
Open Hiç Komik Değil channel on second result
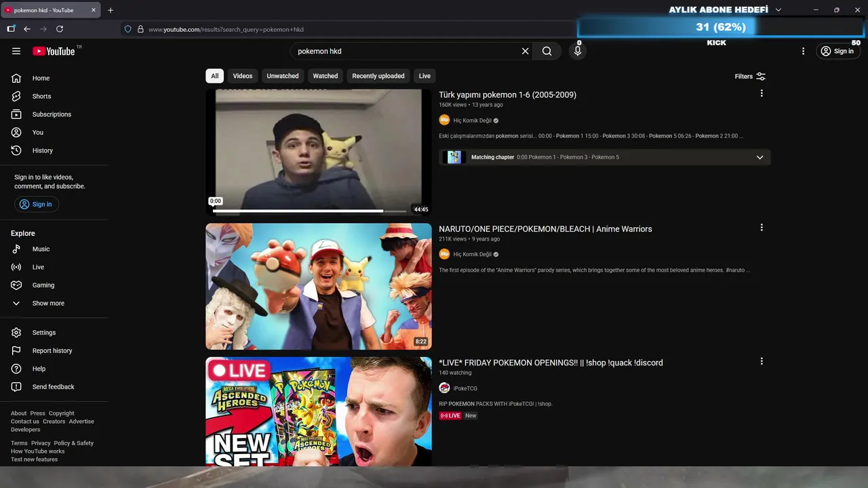[x=472, y=254]
